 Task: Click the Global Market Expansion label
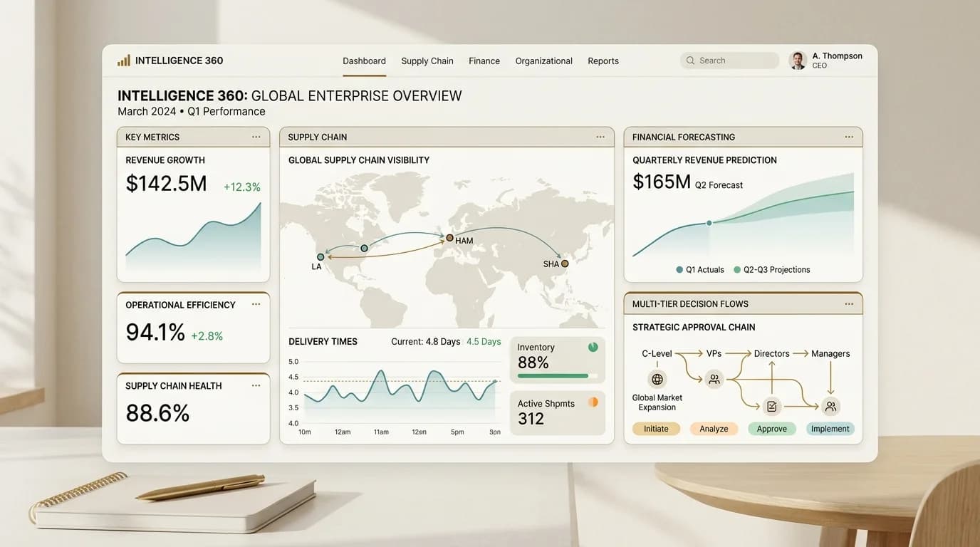[657, 402]
